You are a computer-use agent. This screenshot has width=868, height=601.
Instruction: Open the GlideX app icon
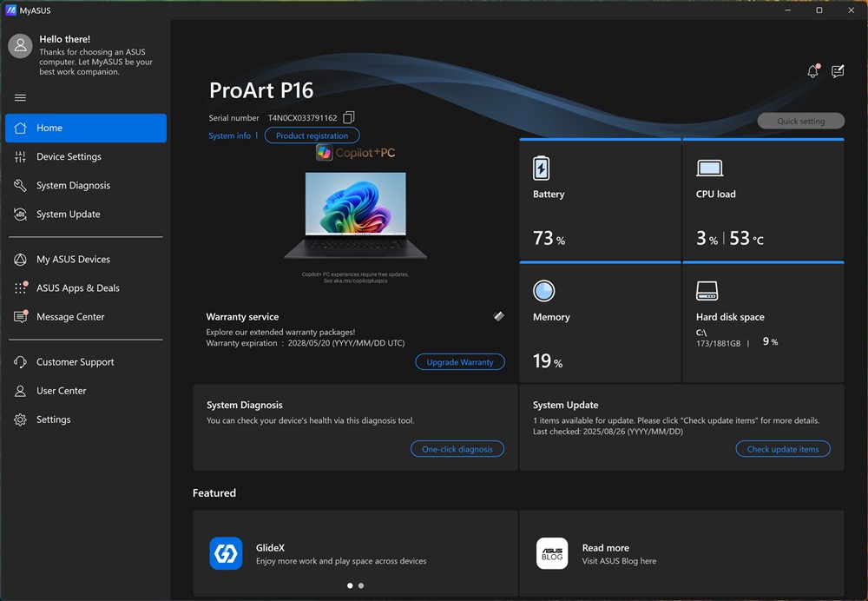[226, 553]
